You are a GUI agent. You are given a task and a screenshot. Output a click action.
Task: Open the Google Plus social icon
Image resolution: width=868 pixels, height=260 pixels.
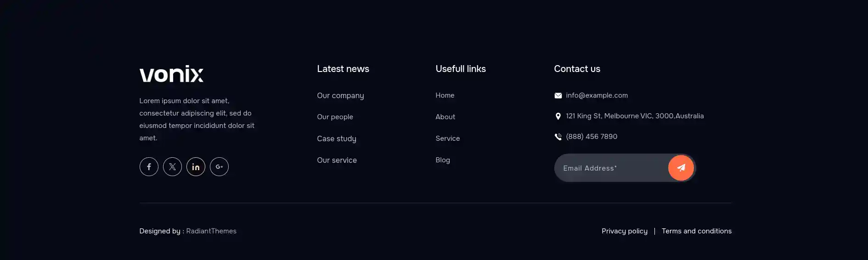(x=219, y=166)
